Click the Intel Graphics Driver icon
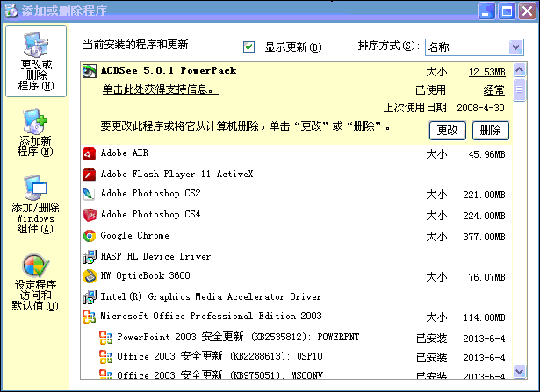Screen dimensions: 540x392 coord(90,297)
